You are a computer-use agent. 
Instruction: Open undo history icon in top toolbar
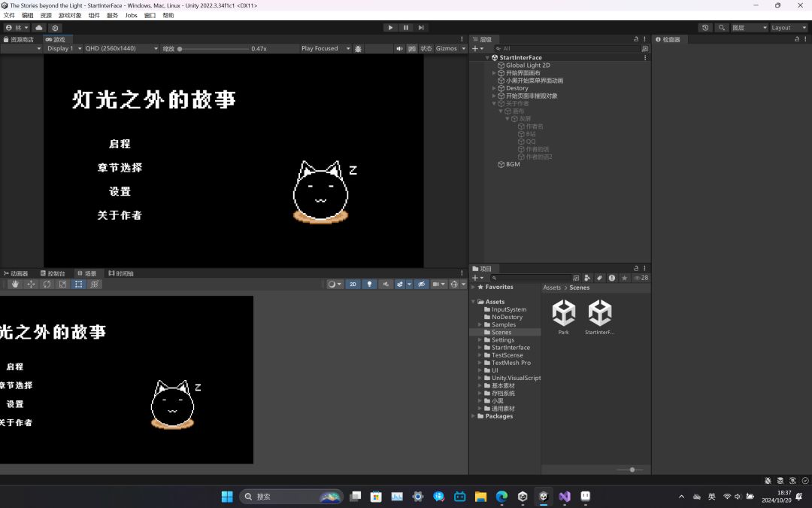[704, 28]
